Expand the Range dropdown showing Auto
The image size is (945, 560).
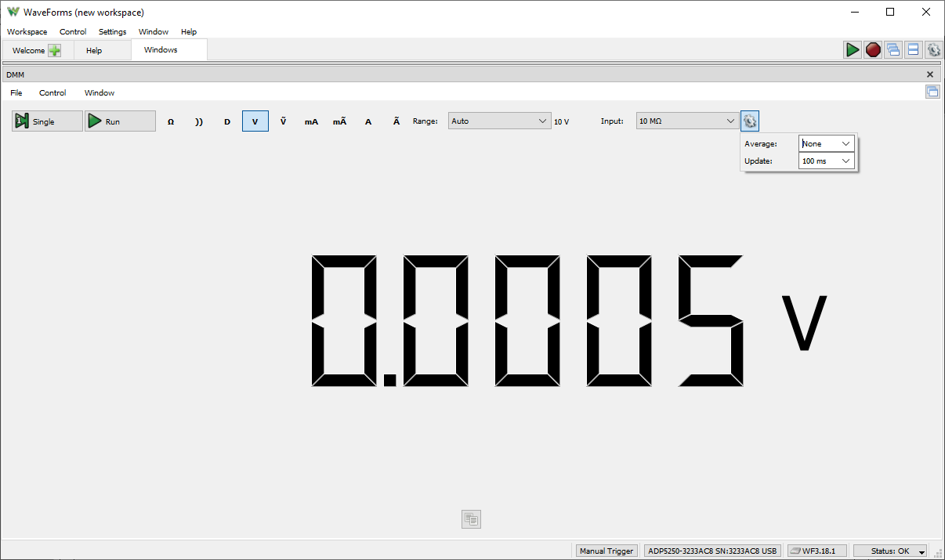(500, 121)
